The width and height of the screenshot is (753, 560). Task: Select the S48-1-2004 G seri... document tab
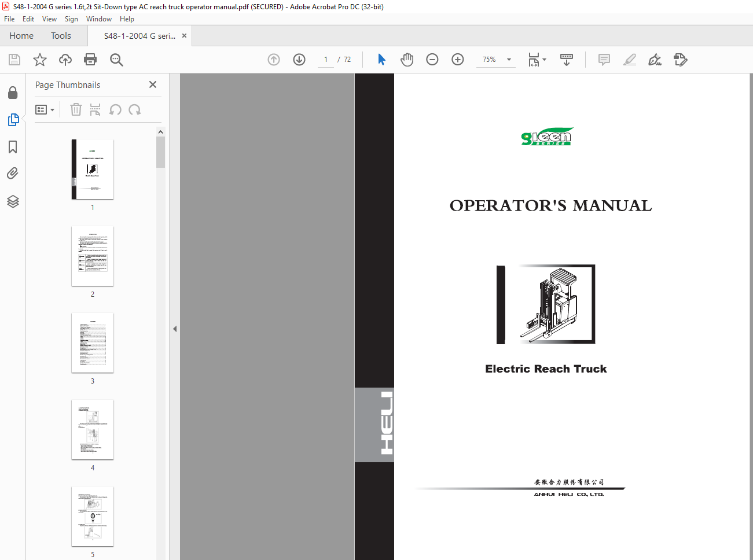tap(139, 36)
